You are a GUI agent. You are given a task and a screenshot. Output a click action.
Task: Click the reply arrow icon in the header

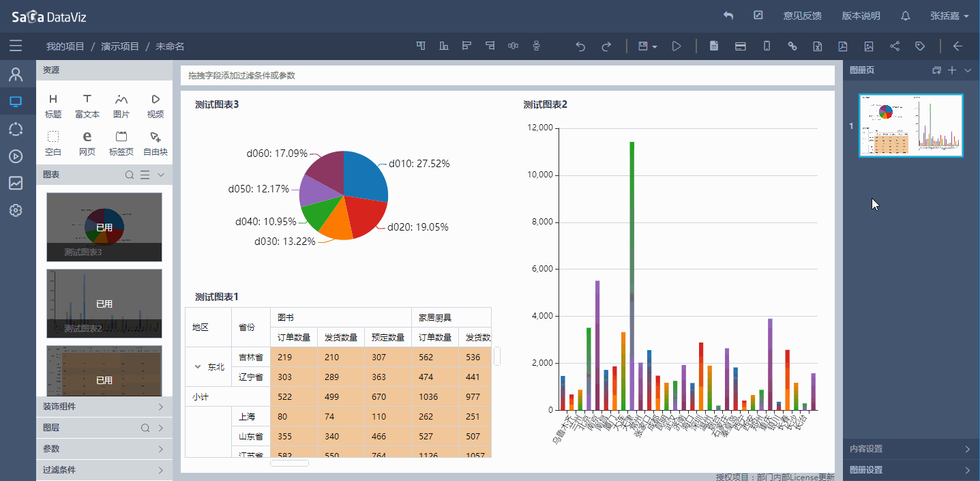[728, 15]
